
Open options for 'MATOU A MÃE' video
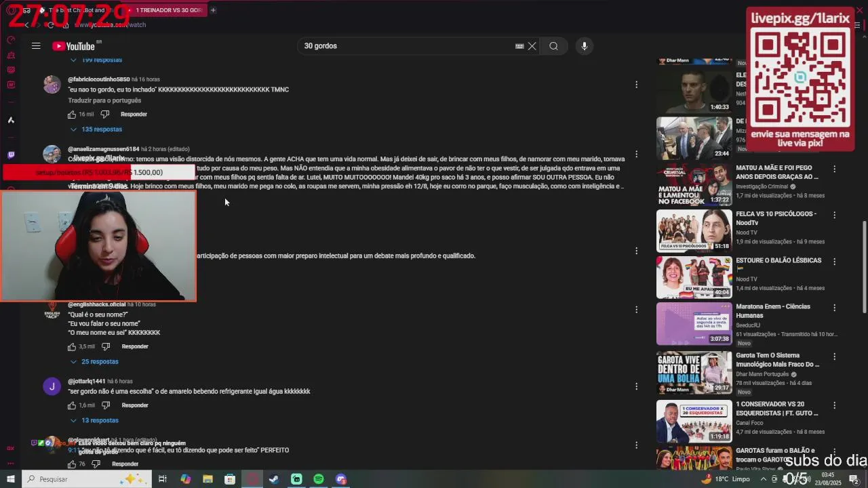(835, 169)
